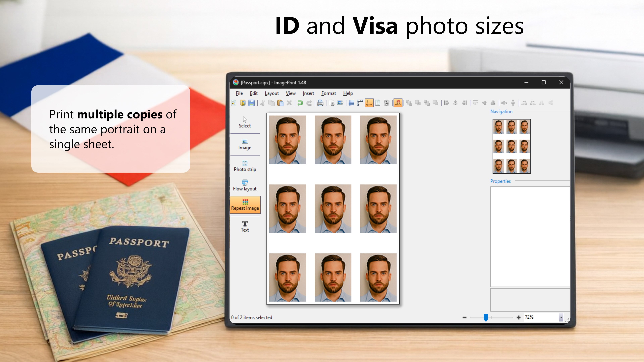This screenshot has height=362, width=644.
Task: Toggle the magnet snap icon
Action: point(398,103)
